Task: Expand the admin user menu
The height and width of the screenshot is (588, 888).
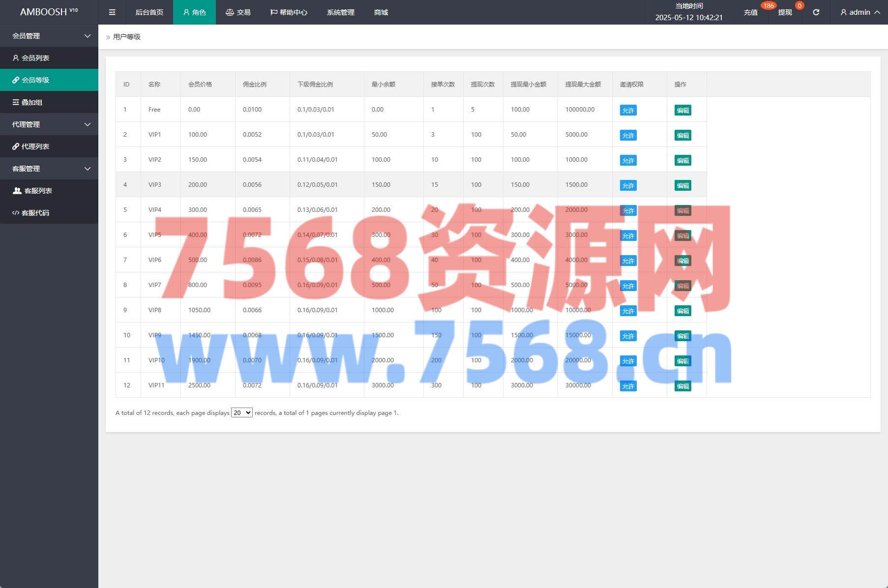Action: click(x=859, y=12)
